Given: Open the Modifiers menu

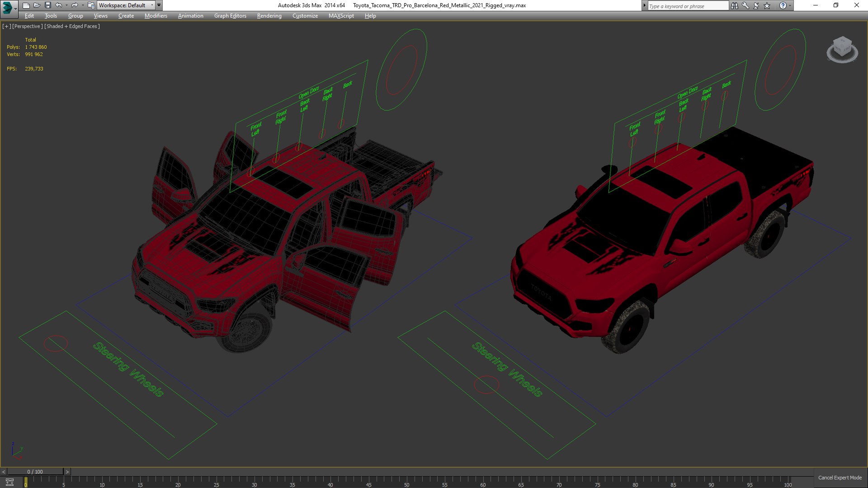Looking at the screenshot, I should pos(156,16).
